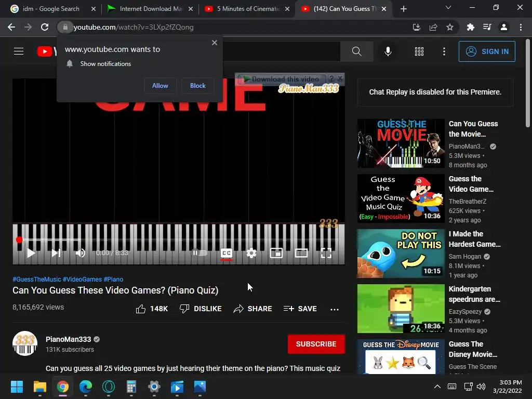Open the extensions puzzle icon
The height and width of the screenshot is (399, 532).
tap(470, 27)
